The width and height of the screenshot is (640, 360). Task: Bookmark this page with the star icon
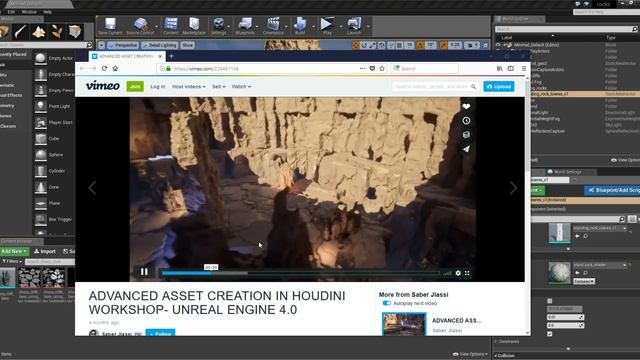(x=382, y=69)
